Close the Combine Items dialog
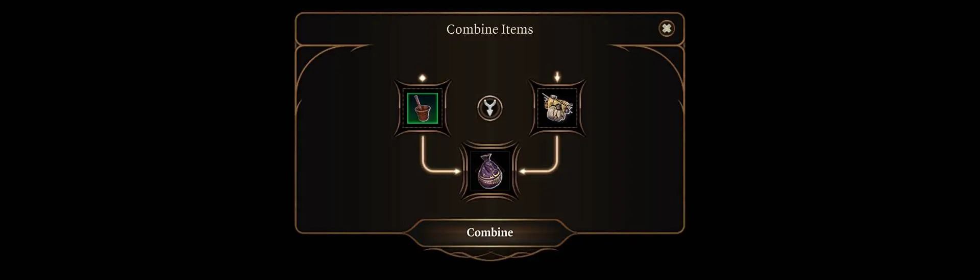Viewport: 980px width, 280px height. [x=666, y=29]
